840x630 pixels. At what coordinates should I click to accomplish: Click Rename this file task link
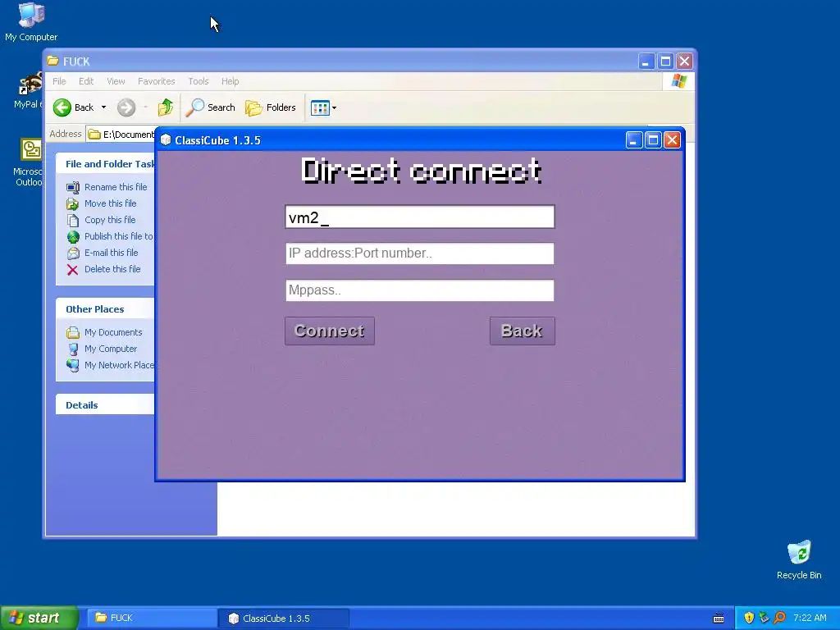116,187
